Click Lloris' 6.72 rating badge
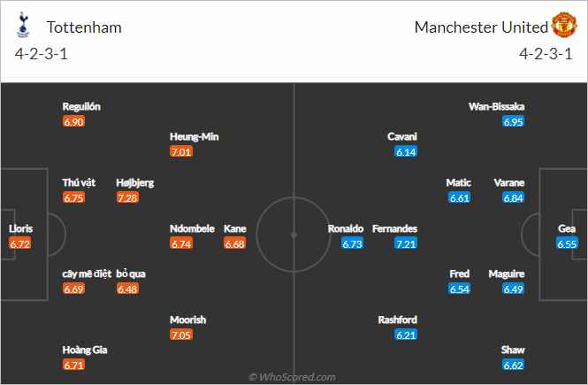 19,244
